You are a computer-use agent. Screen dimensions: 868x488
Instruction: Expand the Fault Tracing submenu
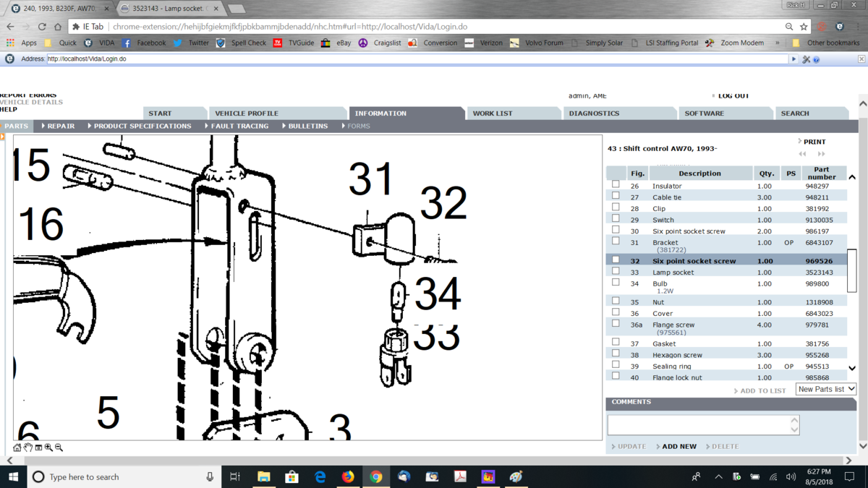coord(237,126)
